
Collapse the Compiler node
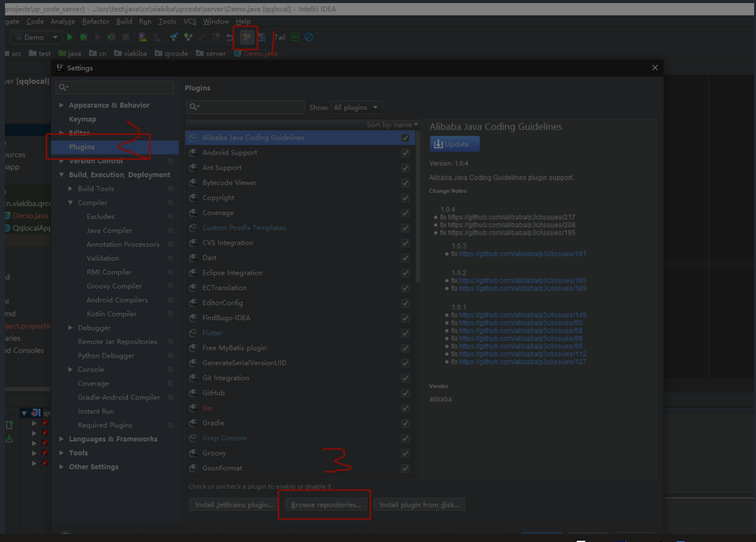coord(70,203)
